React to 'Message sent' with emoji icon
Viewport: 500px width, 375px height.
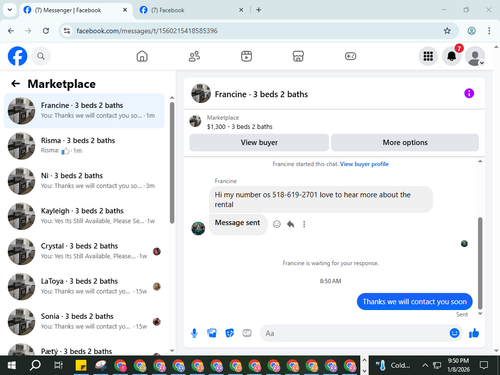click(x=277, y=224)
